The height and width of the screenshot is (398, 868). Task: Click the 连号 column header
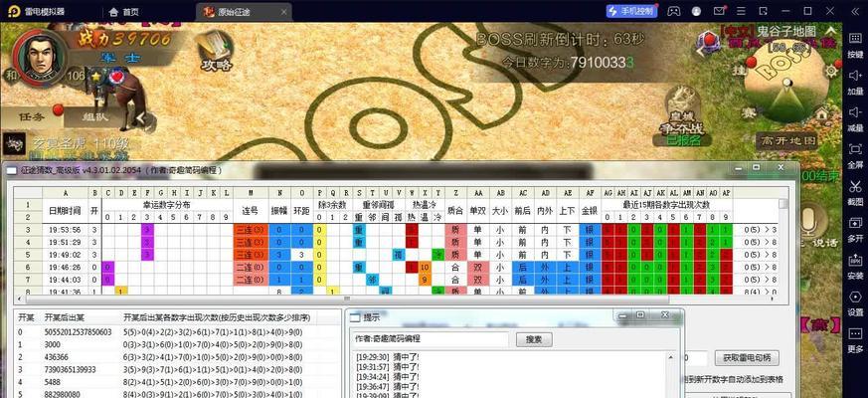tap(251, 211)
